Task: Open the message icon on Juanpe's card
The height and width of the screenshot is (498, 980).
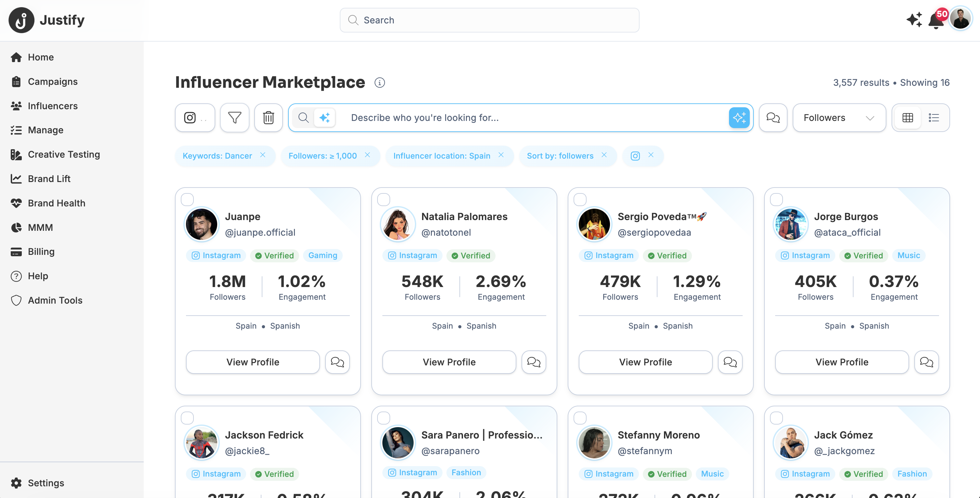Action: [337, 362]
